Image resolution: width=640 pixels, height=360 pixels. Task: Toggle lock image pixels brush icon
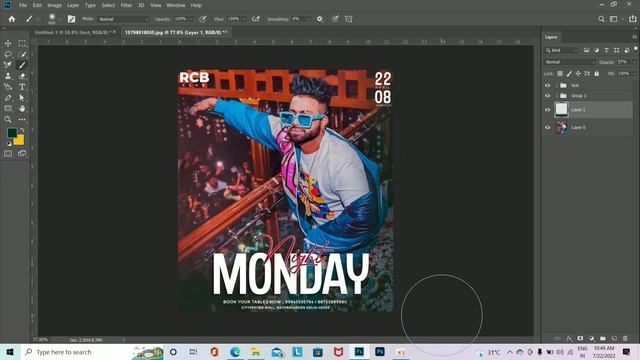pos(569,73)
